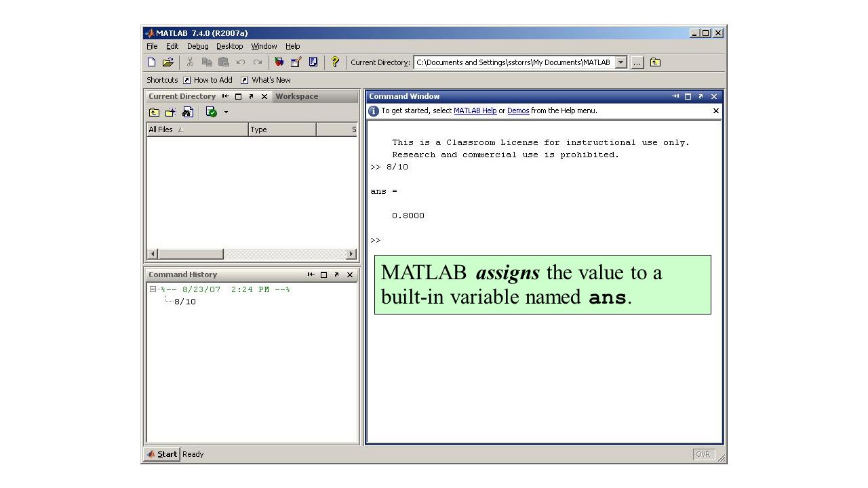
Task: Maximize the Command Window panel
Action: pos(688,96)
